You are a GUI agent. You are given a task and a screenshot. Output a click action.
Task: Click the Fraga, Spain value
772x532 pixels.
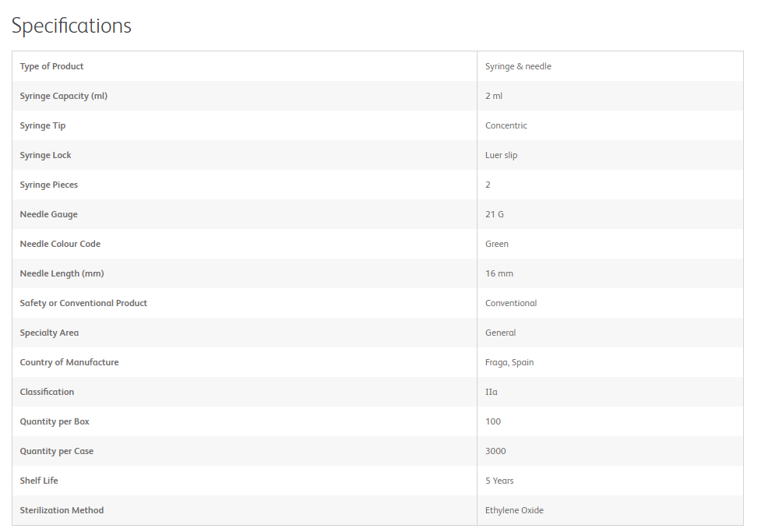point(509,362)
